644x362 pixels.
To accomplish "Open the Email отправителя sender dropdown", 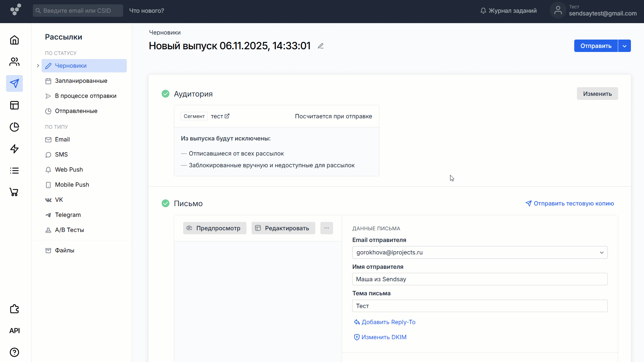I will (601, 252).
